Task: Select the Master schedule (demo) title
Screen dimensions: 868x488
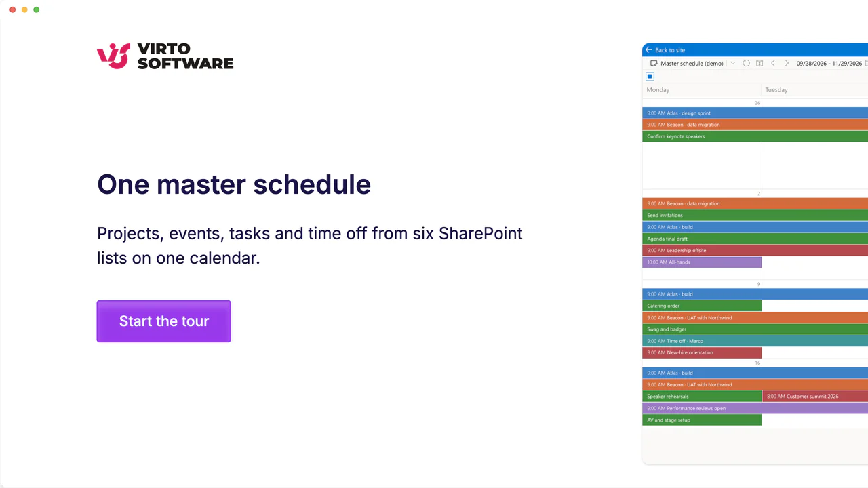Action: coord(692,63)
